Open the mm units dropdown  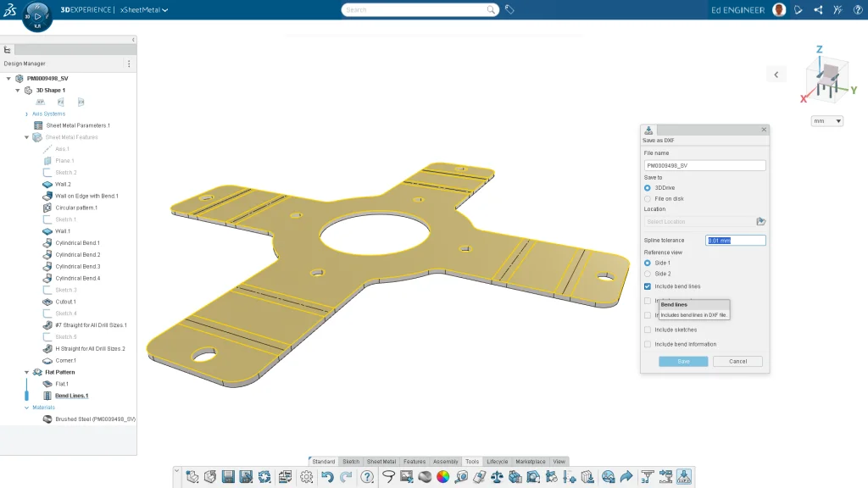pyautogui.click(x=826, y=121)
